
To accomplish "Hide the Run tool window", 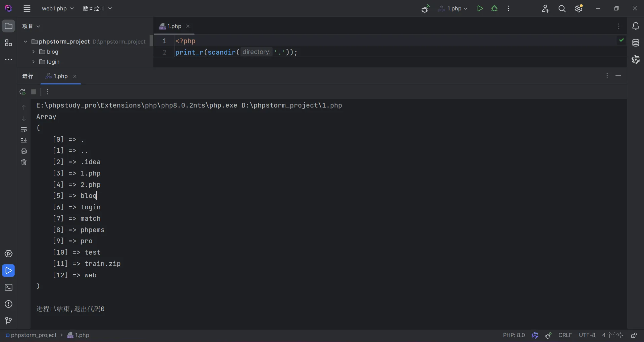I will (x=618, y=76).
